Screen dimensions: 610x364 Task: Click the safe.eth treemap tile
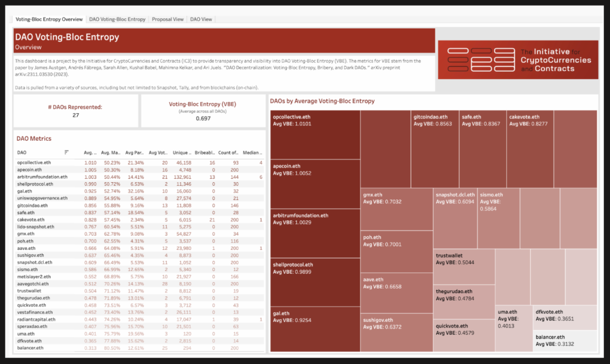pos(483,149)
